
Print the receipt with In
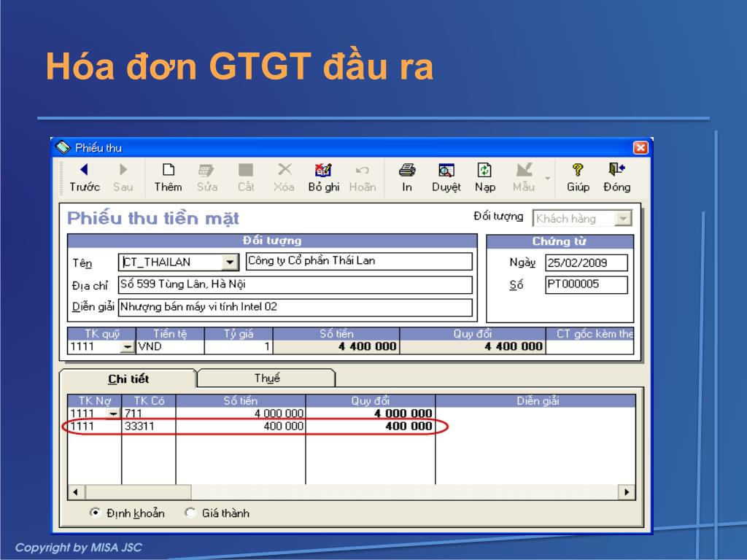pyautogui.click(x=407, y=177)
